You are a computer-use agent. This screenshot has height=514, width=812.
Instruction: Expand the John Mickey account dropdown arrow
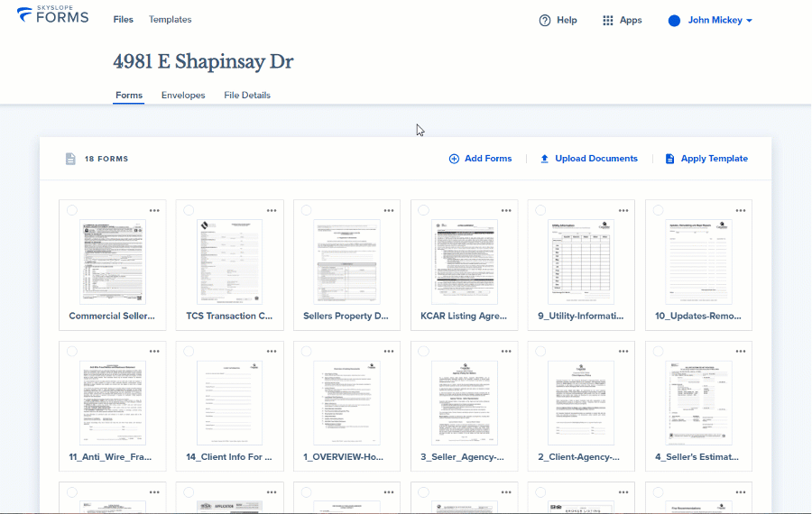click(x=750, y=21)
